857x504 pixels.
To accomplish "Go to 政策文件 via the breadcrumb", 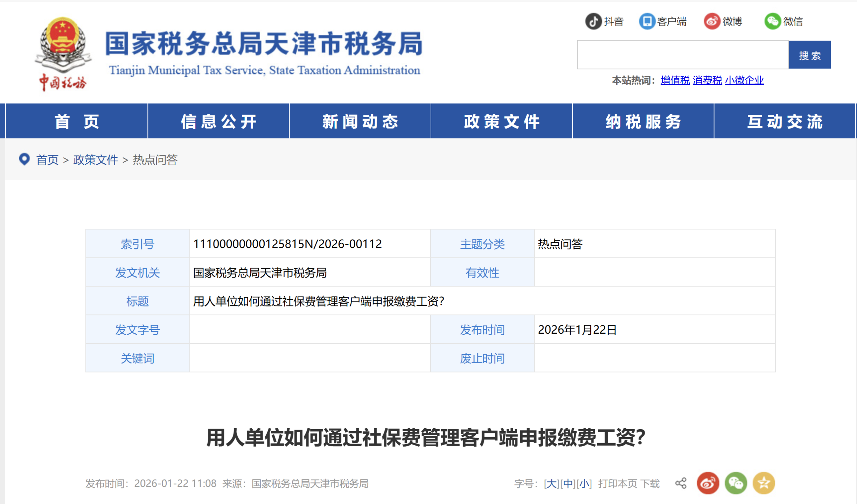I will [95, 160].
